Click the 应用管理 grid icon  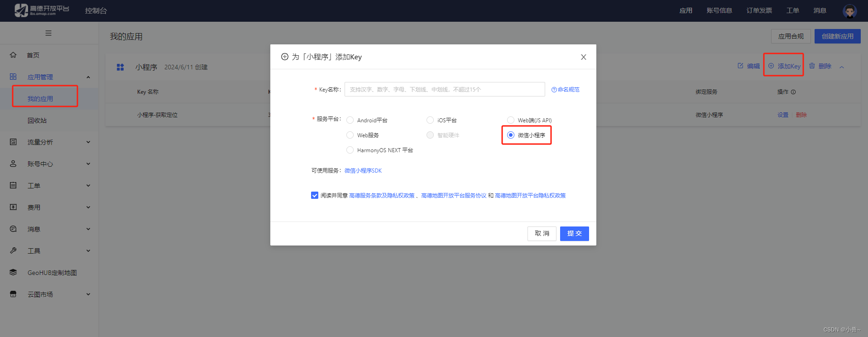[x=13, y=77]
